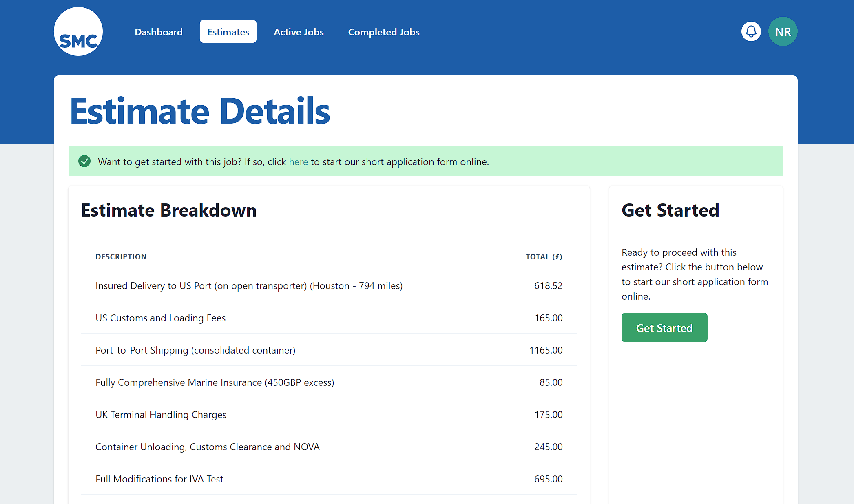Viewport: 854px width, 504px height.
Task: Click the 'here' link in the banner
Action: [x=298, y=162]
